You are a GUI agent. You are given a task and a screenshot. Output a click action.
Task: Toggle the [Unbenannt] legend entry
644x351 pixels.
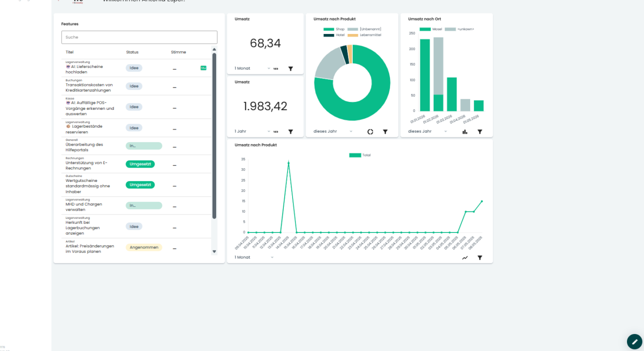tap(364, 29)
